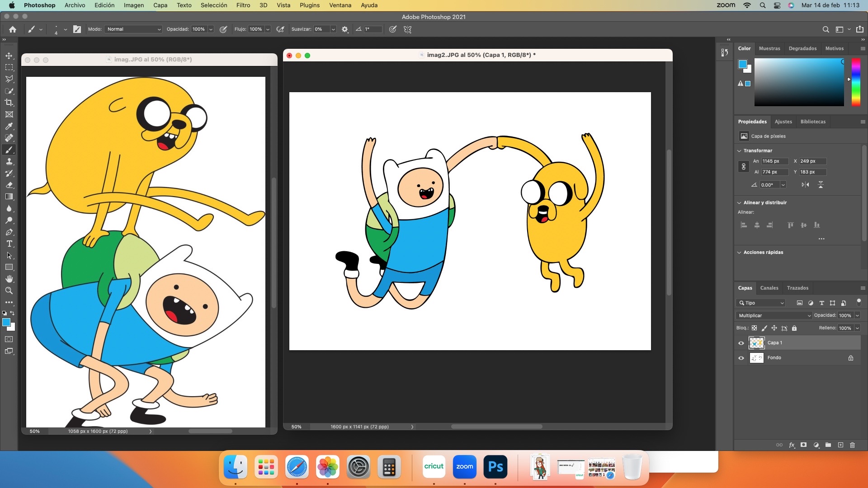Select the Pen tool

9,232
